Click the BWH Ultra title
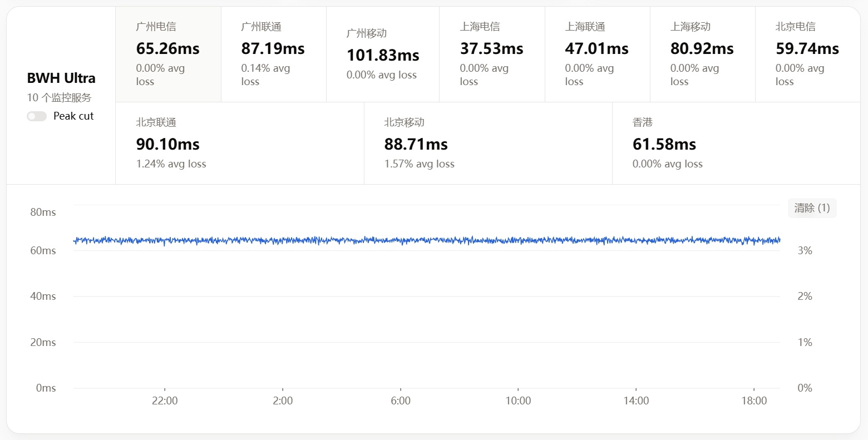Image resolution: width=868 pixels, height=440 pixels. tap(61, 78)
